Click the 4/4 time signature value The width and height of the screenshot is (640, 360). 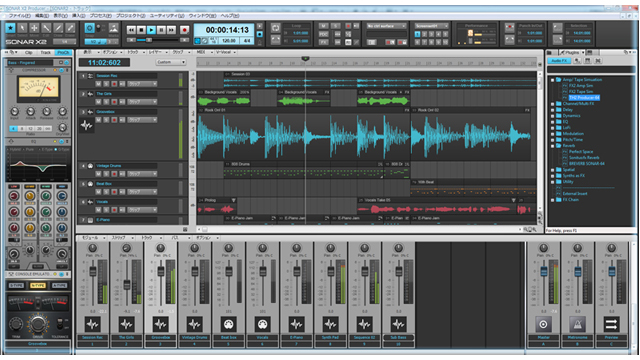tap(247, 41)
